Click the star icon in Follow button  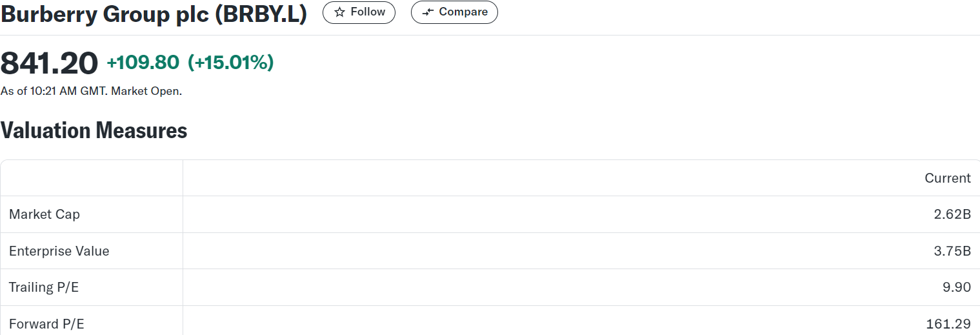pos(339,12)
